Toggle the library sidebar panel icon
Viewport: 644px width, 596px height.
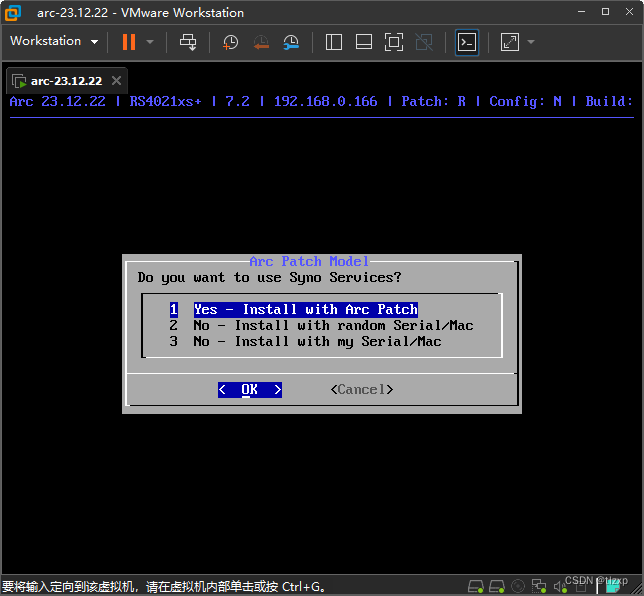pos(334,42)
